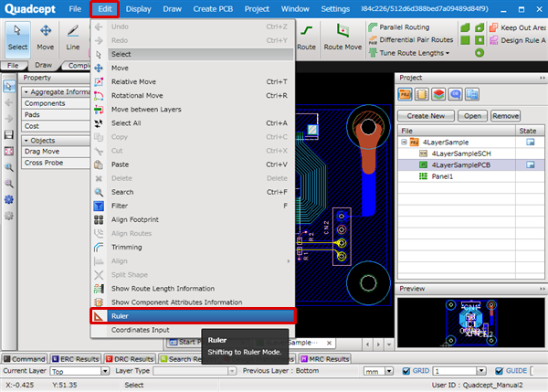
Task: Click the select arrow icon in left sidebar
Action: click(9, 86)
